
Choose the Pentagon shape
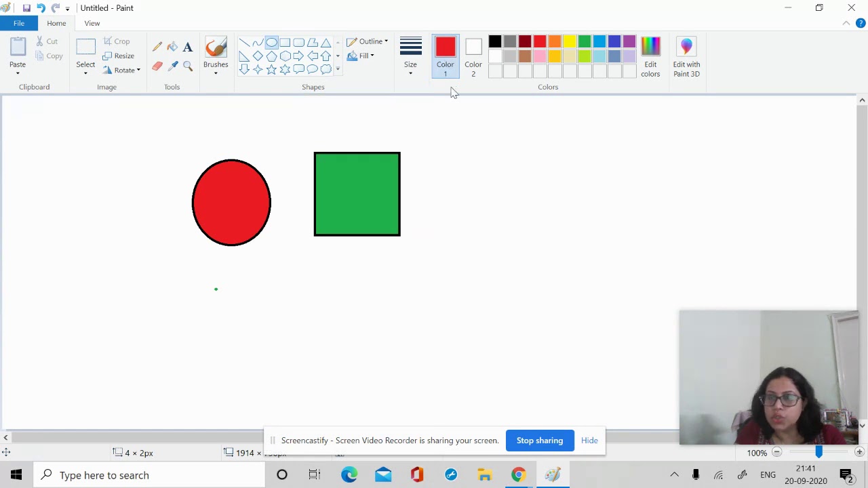[x=271, y=56]
